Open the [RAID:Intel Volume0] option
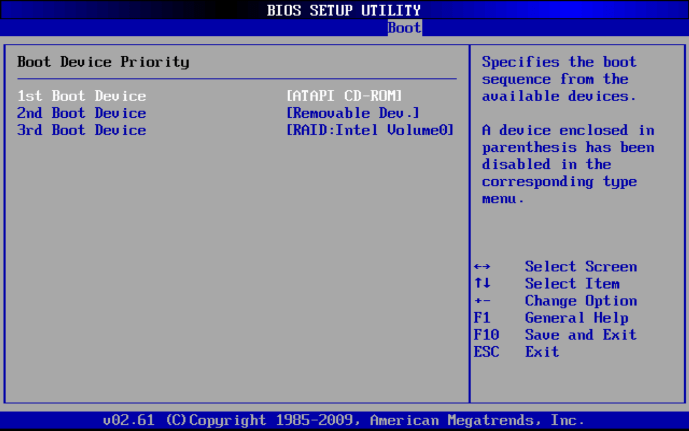689x431 pixels. pos(370,130)
